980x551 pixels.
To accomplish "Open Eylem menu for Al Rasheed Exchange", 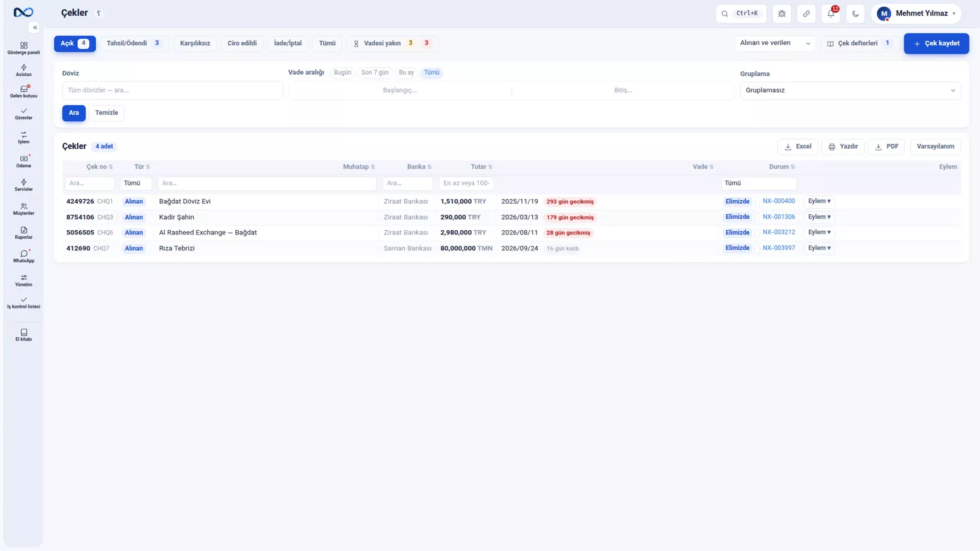I will [819, 232].
